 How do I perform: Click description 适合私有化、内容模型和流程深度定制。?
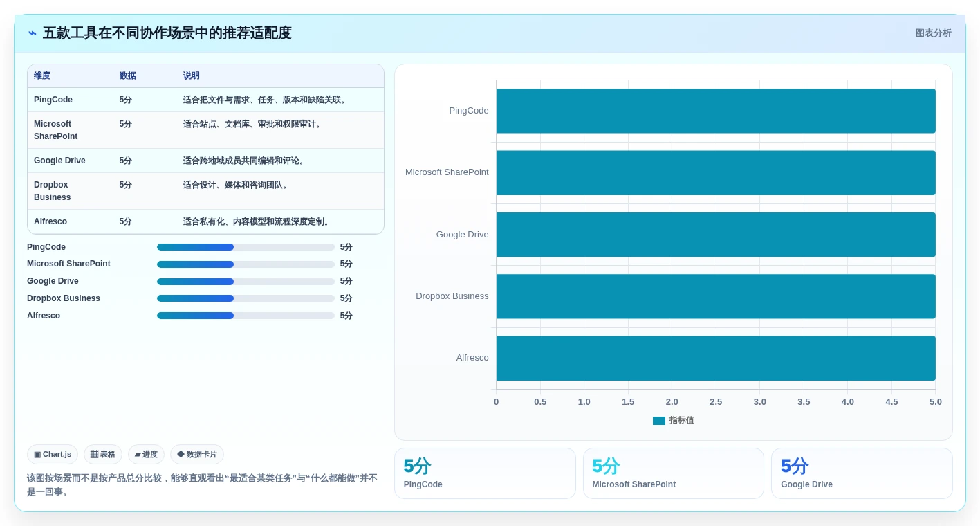(257, 221)
